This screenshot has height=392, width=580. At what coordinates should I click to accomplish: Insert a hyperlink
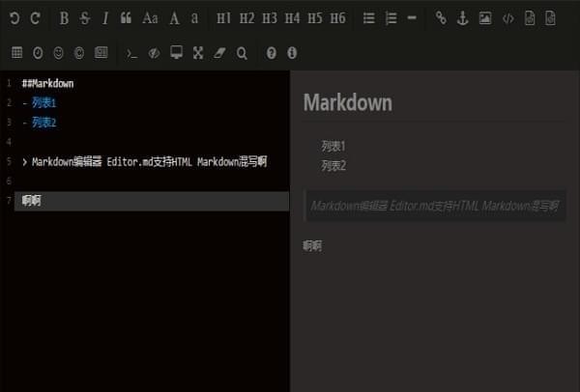[441, 17]
